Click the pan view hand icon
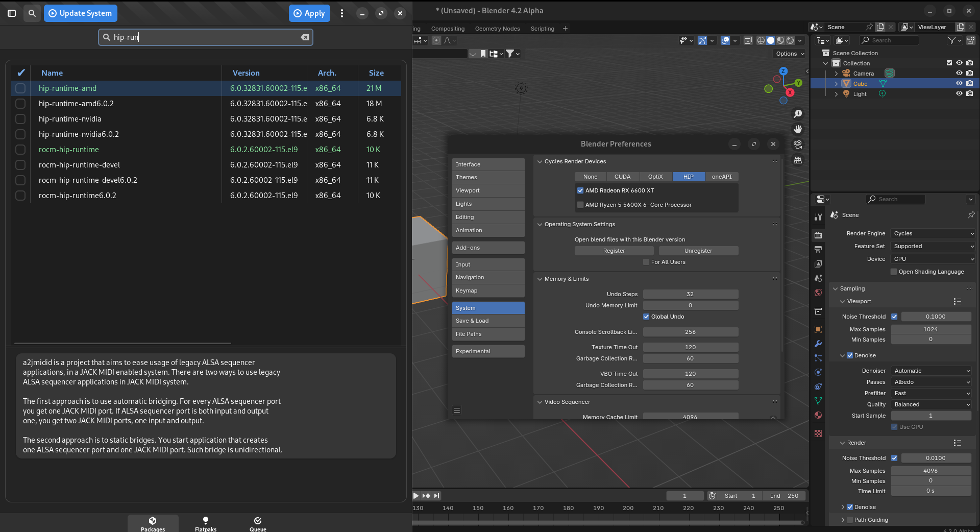Screen dimensions: 980x532 [x=798, y=129]
